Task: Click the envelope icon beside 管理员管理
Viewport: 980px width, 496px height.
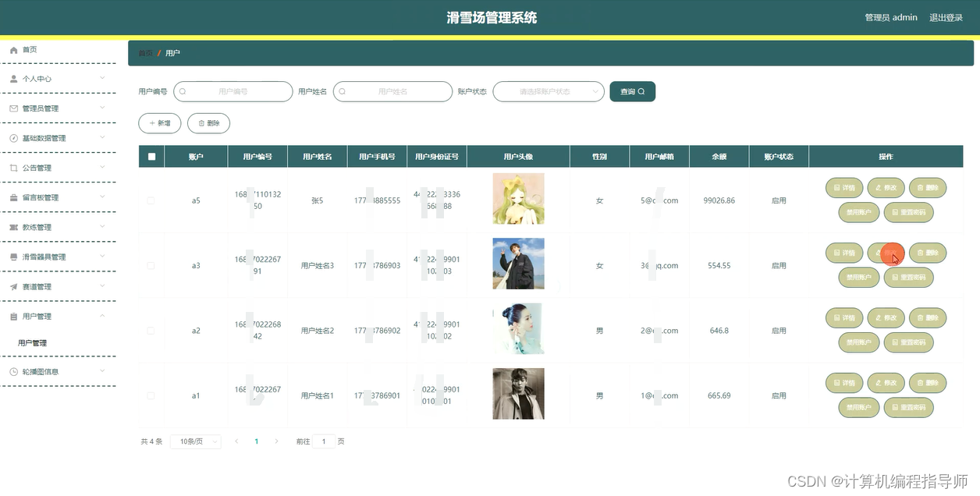Action: [13, 108]
